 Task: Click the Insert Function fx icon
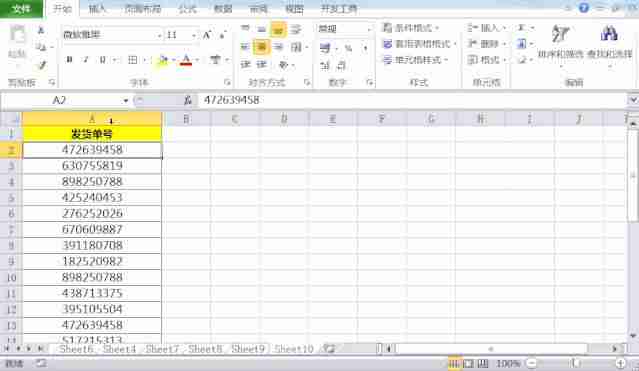pyautogui.click(x=188, y=100)
